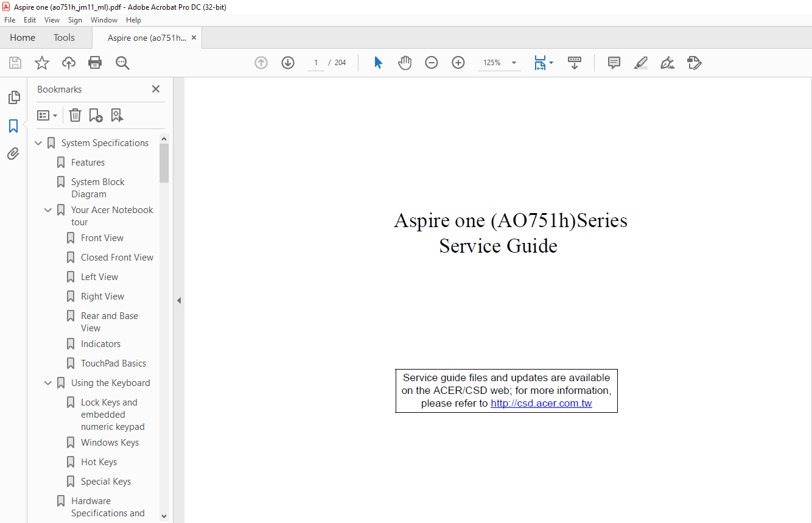Click the bookmarks scrollbar thumb
The height and width of the screenshot is (523, 812).
(x=164, y=163)
